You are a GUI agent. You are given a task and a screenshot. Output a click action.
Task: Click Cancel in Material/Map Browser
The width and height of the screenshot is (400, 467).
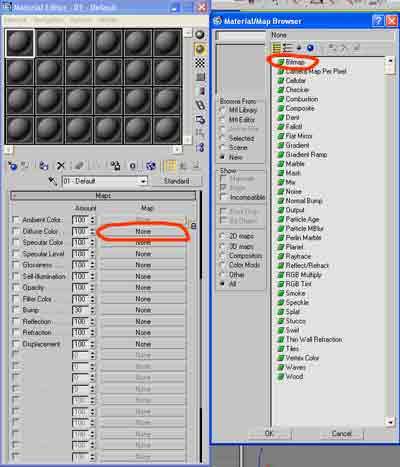pos(342,433)
